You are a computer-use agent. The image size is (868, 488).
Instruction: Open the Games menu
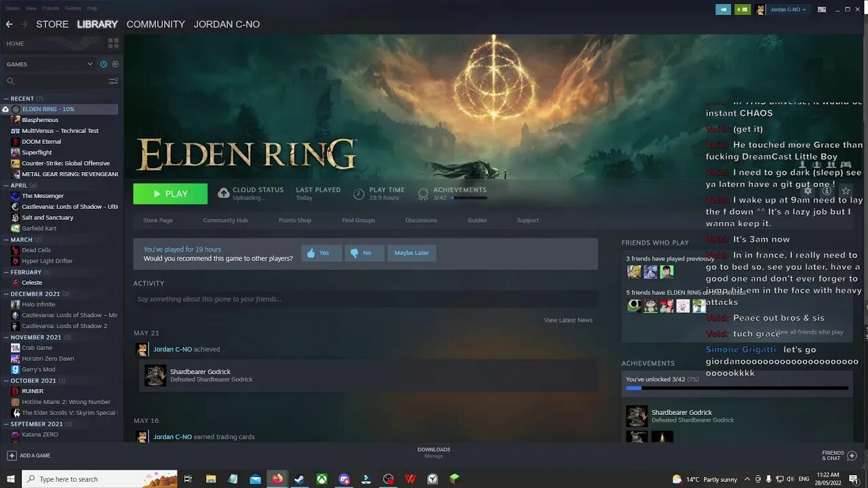pyautogui.click(x=73, y=8)
